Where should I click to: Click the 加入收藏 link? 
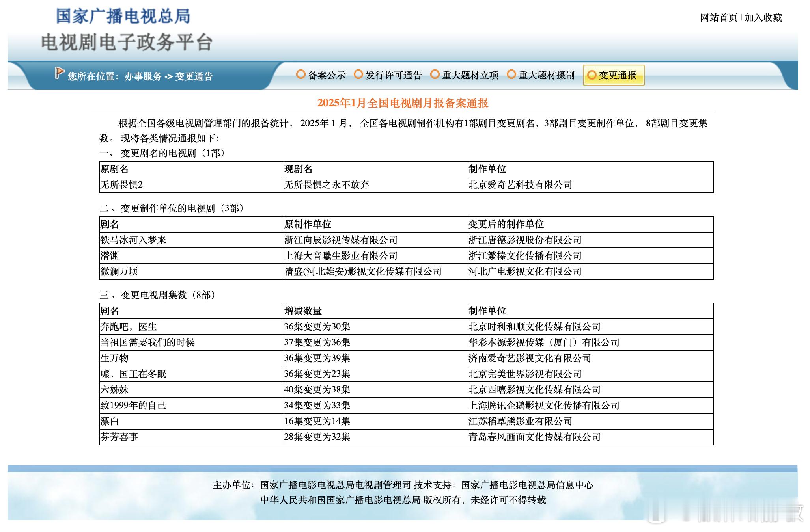click(x=763, y=18)
